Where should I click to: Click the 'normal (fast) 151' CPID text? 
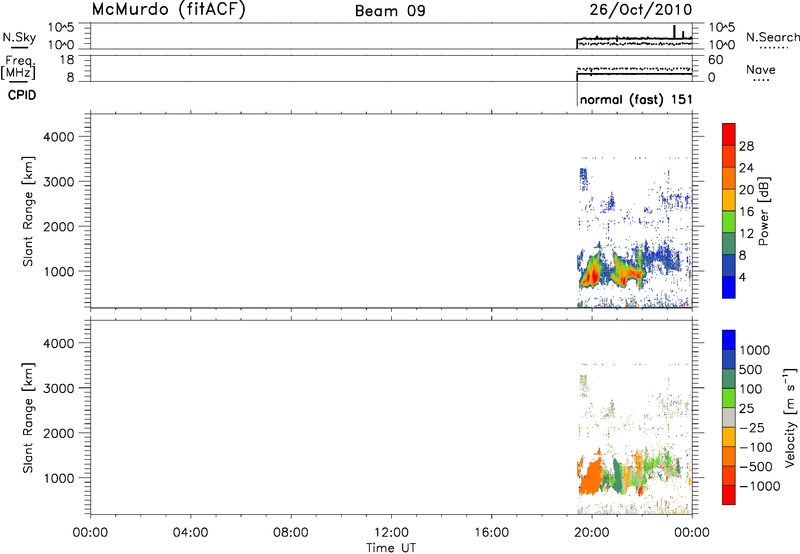(x=636, y=99)
